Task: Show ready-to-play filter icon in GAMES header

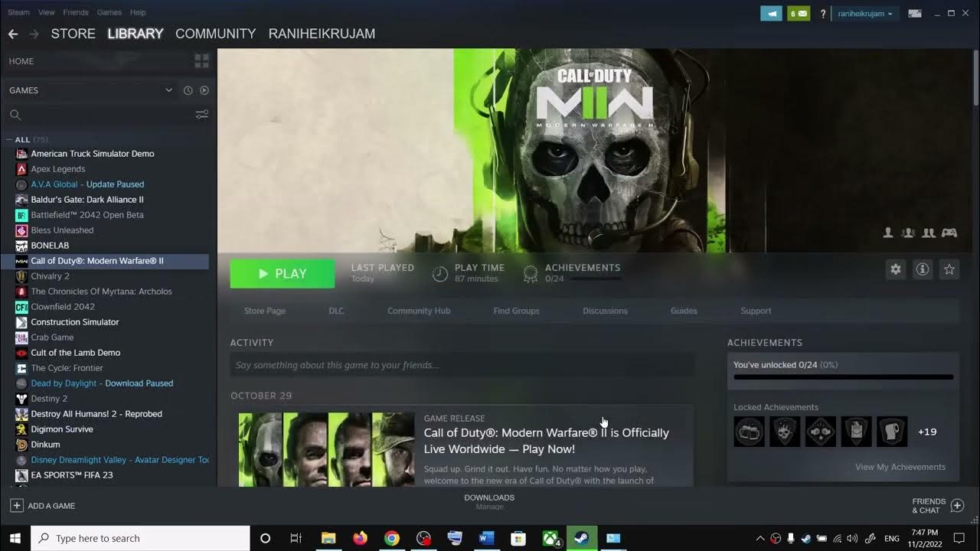Action: 204,90
